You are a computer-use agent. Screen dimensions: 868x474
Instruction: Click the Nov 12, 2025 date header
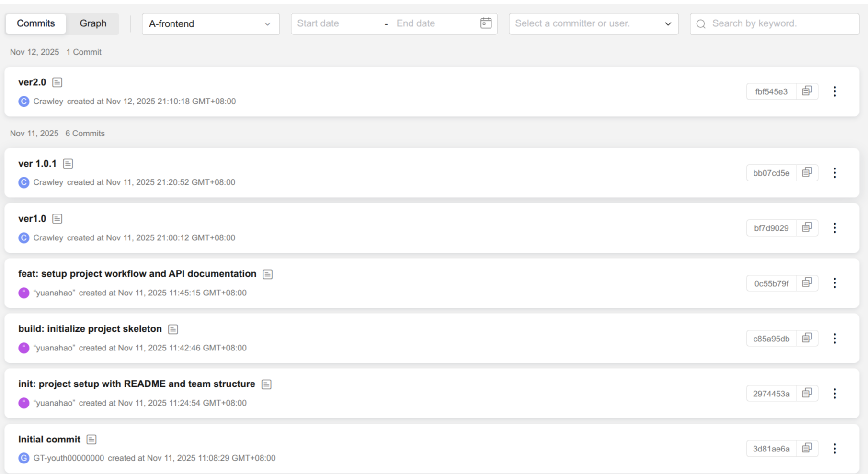(34, 52)
